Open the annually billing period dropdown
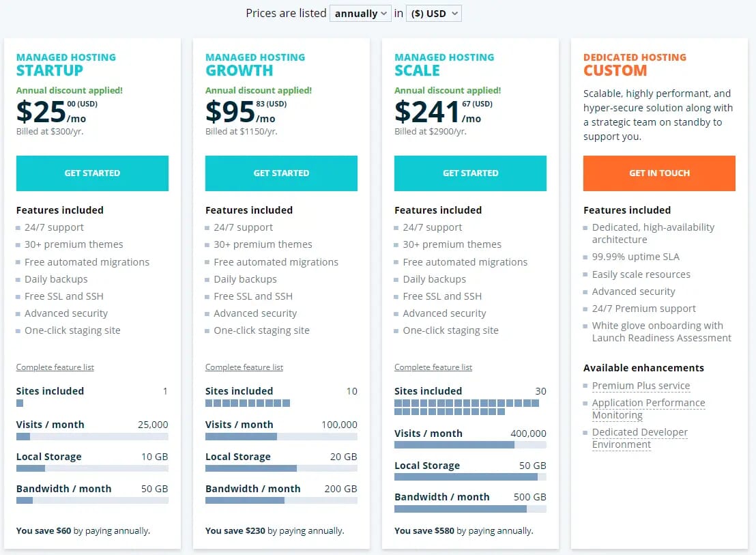 pos(360,14)
